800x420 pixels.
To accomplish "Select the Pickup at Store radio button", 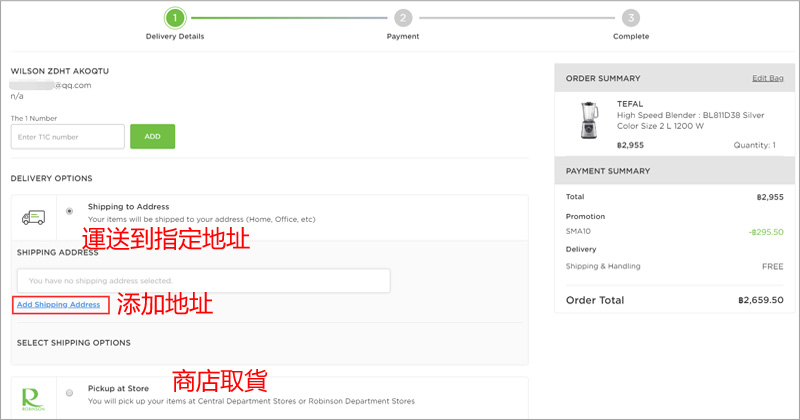I will 69,393.
